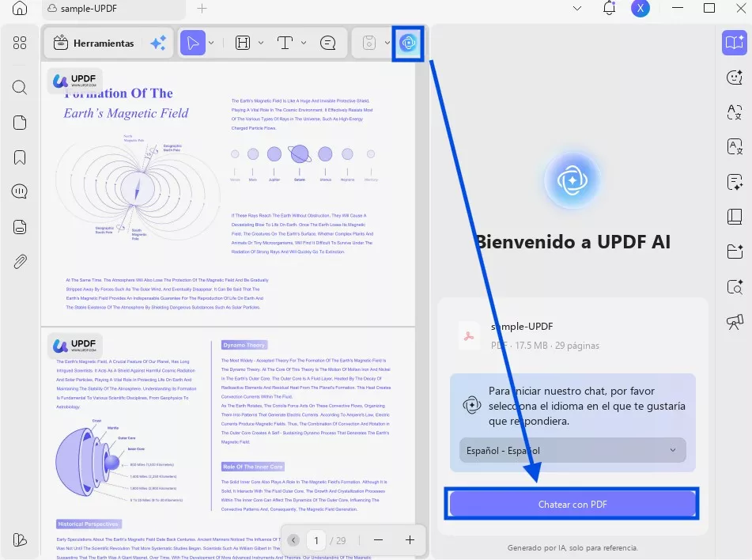Click the page number input field
752x560 pixels.
316,540
